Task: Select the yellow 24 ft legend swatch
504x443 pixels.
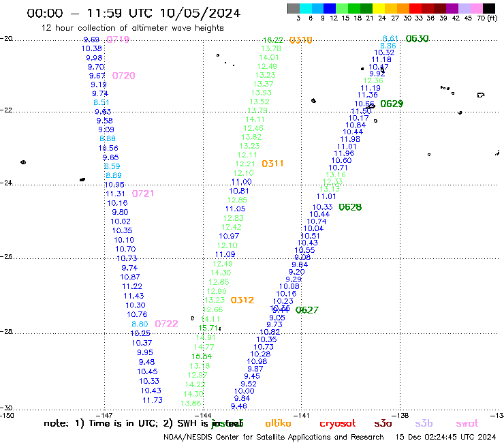Action: click(x=379, y=8)
